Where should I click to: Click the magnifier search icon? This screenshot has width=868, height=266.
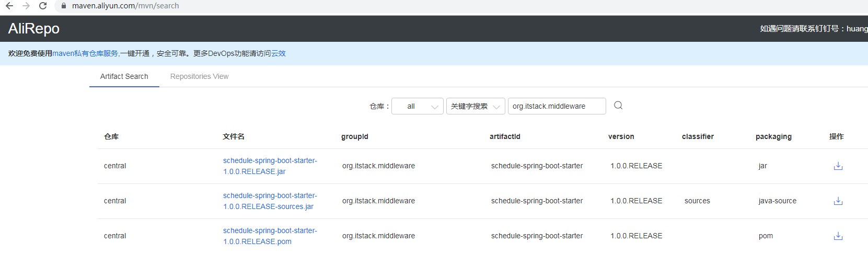tap(618, 106)
